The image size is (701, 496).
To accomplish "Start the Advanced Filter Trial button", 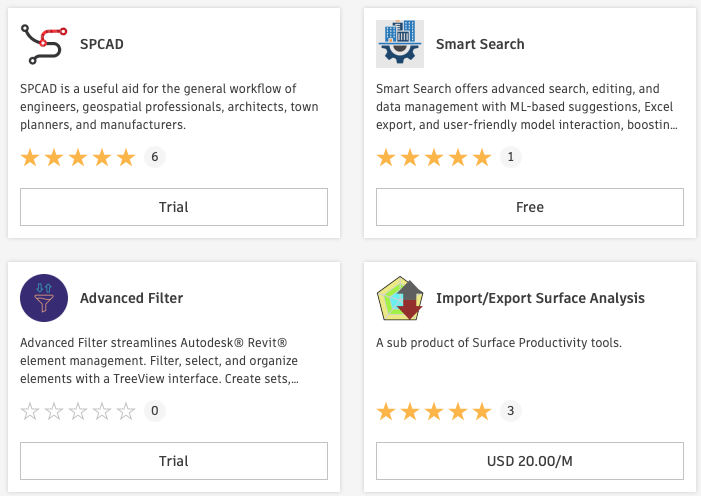I will 174,461.
